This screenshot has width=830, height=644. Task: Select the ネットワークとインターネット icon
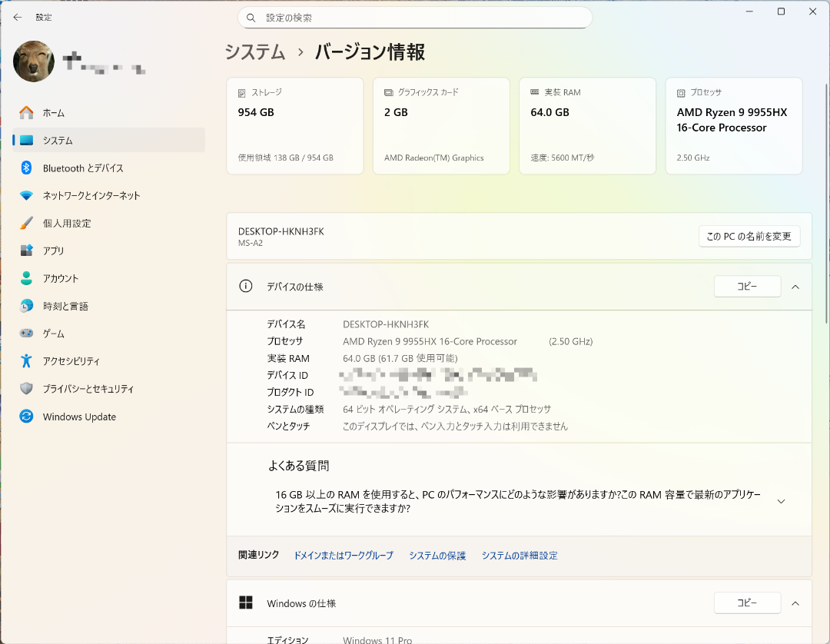pyautogui.click(x=26, y=196)
